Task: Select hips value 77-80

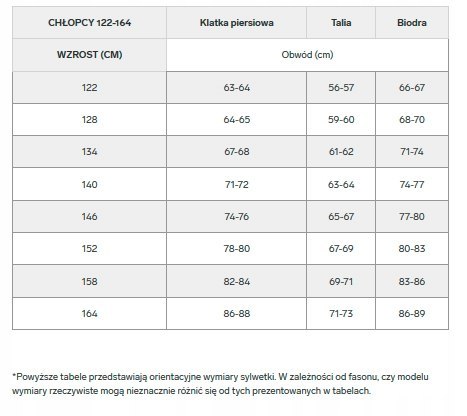Action: pyautogui.click(x=412, y=217)
